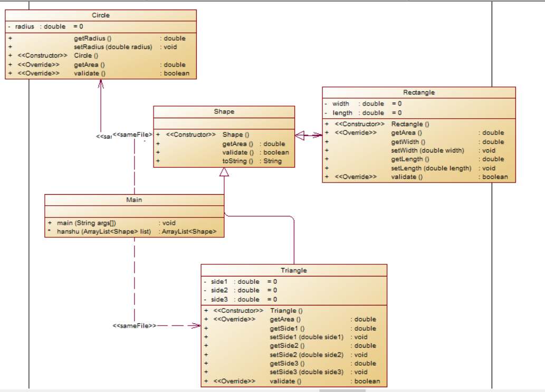Select the Triangle class title bar

point(294,270)
